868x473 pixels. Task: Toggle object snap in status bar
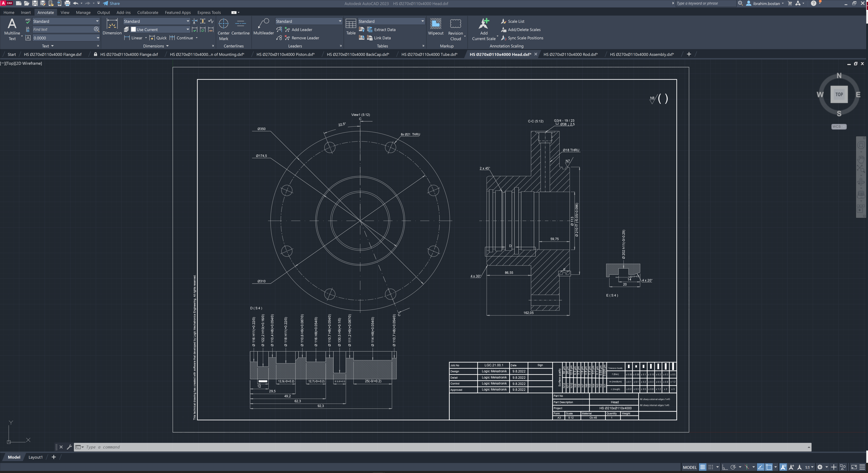coord(769,467)
